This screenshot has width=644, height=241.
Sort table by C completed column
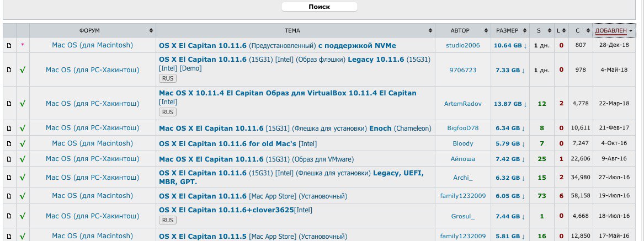[x=581, y=30]
